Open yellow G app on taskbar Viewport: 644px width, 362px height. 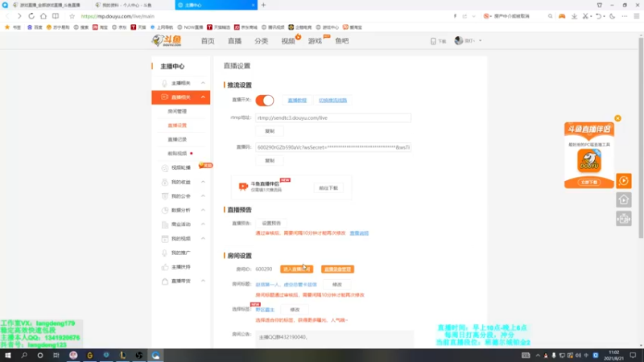click(x=90, y=355)
